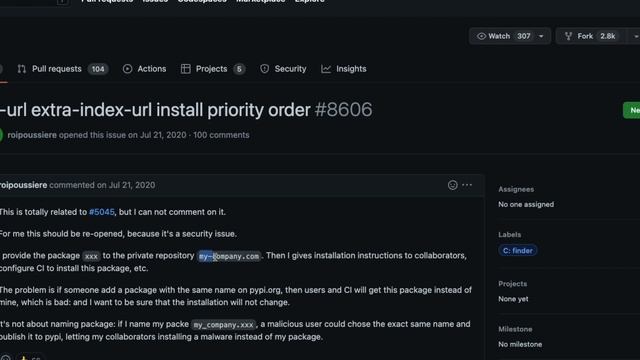Click the Insights graph icon
The image size is (640, 360).
[x=326, y=69]
